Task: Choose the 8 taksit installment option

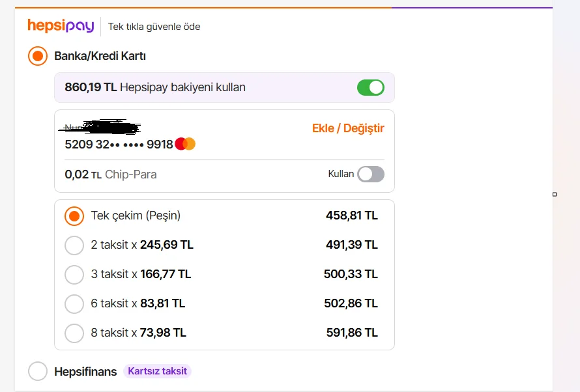Action: 74,333
